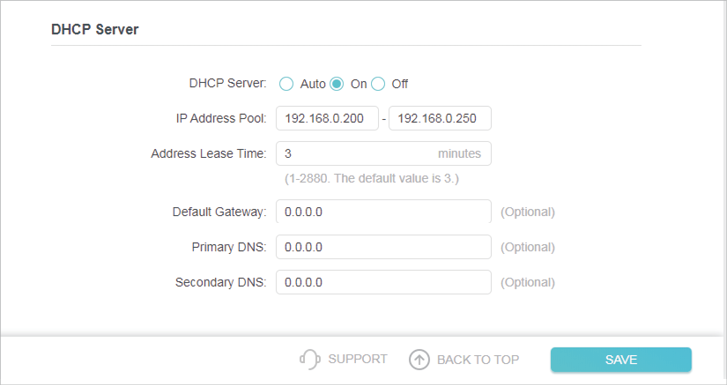Click the DHCP Server section heading
This screenshot has width=727, height=385.
(x=95, y=29)
